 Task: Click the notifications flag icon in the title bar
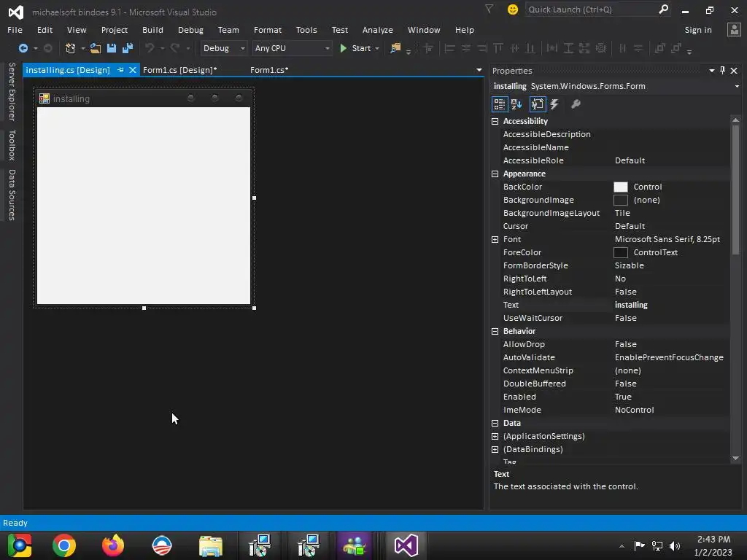(x=489, y=9)
